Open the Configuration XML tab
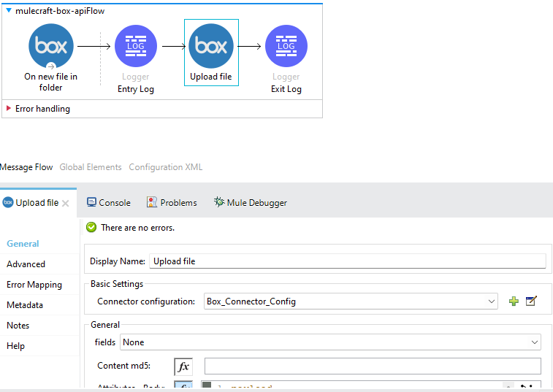This screenshot has width=553, height=392. pyautogui.click(x=166, y=167)
